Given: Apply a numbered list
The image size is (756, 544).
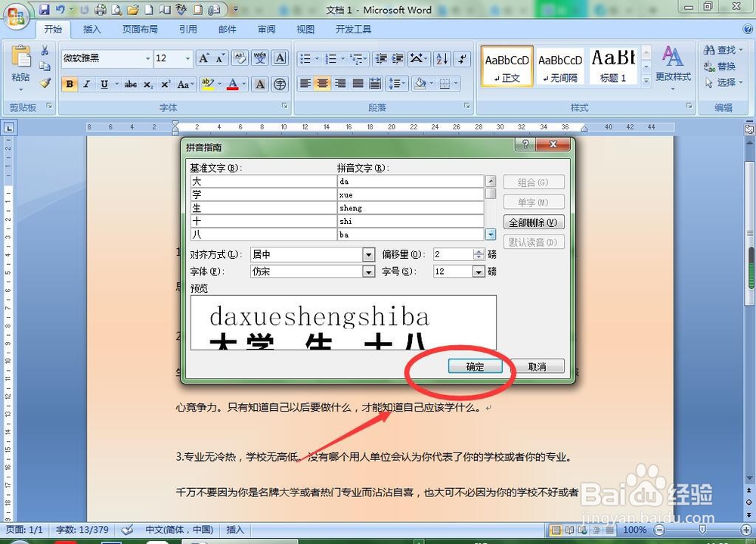Looking at the screenshot, I should click(331, 59).
